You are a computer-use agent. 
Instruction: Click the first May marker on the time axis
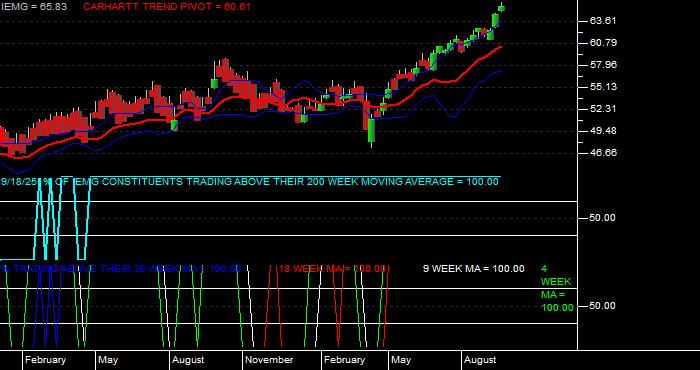108,360
